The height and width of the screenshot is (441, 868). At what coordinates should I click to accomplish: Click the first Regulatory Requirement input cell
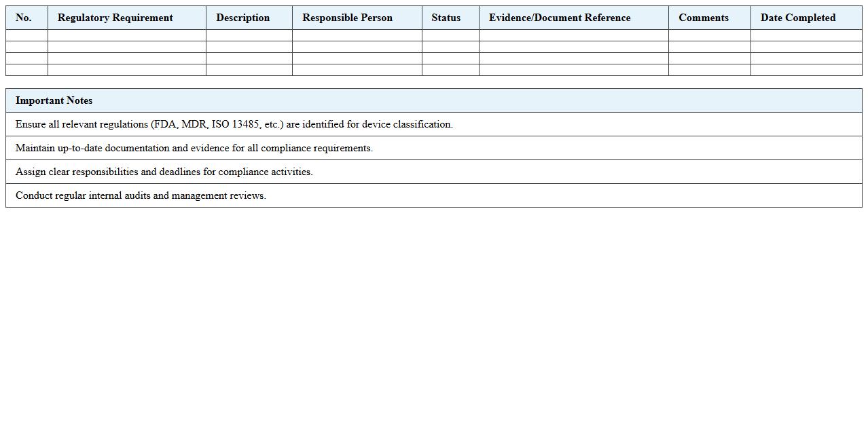tap(126, 35)
